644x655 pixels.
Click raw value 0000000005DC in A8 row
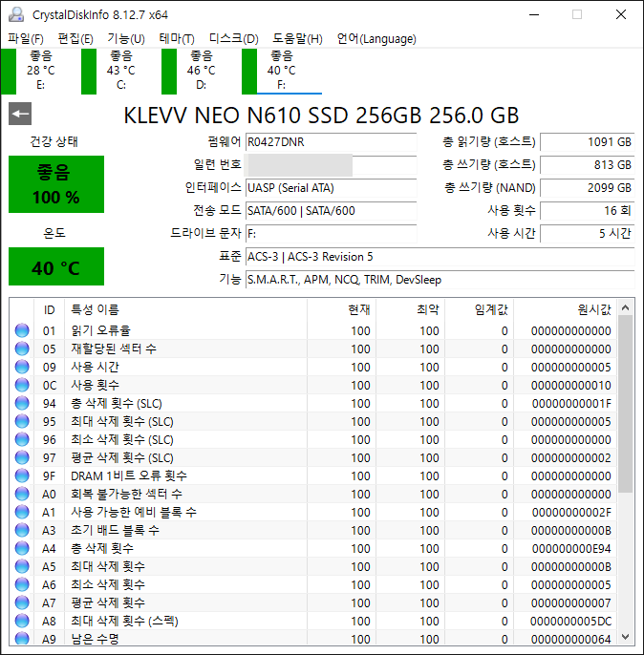click(570, 622)
